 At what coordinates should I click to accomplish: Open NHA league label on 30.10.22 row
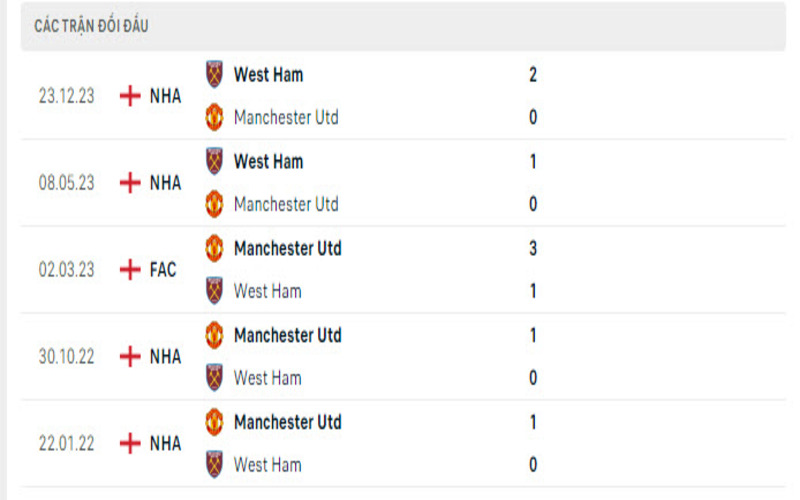click(165, 357)
